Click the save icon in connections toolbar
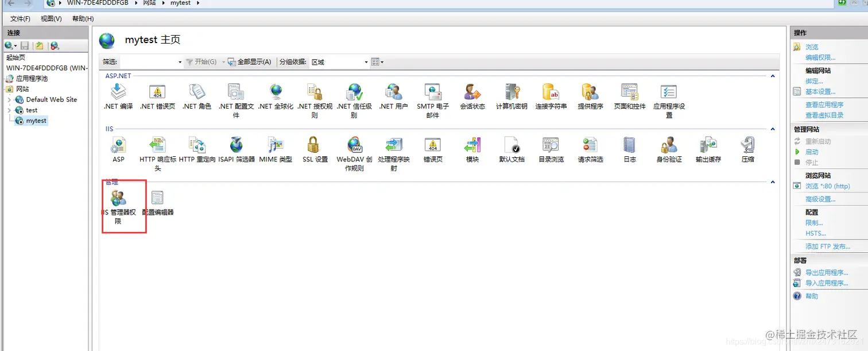The image size is (868, 351). tap(25, 45)
